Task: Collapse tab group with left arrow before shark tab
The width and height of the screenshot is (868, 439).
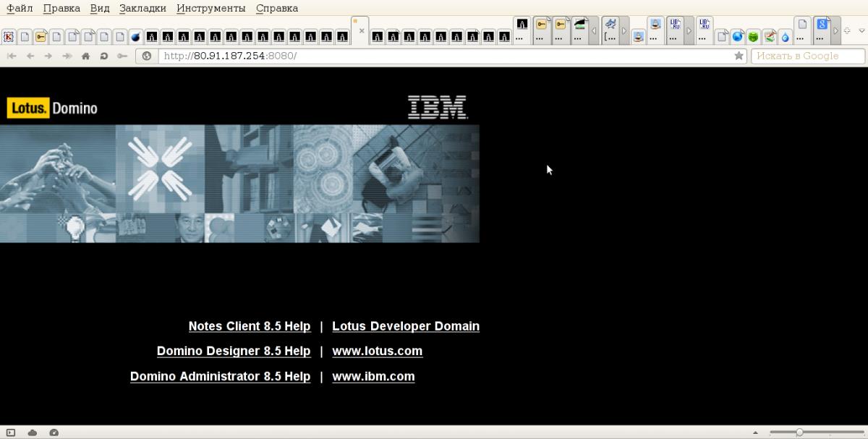Action: [x=595, y=31]
